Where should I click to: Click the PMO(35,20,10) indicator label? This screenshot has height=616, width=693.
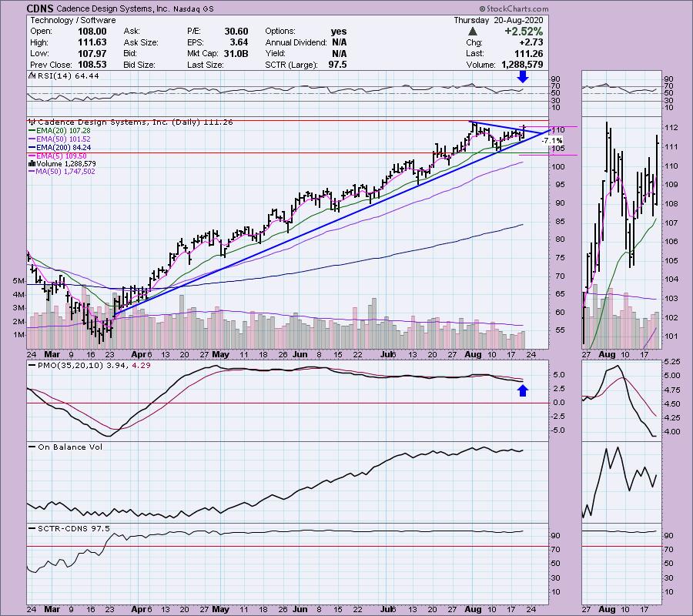click(95, 366)
